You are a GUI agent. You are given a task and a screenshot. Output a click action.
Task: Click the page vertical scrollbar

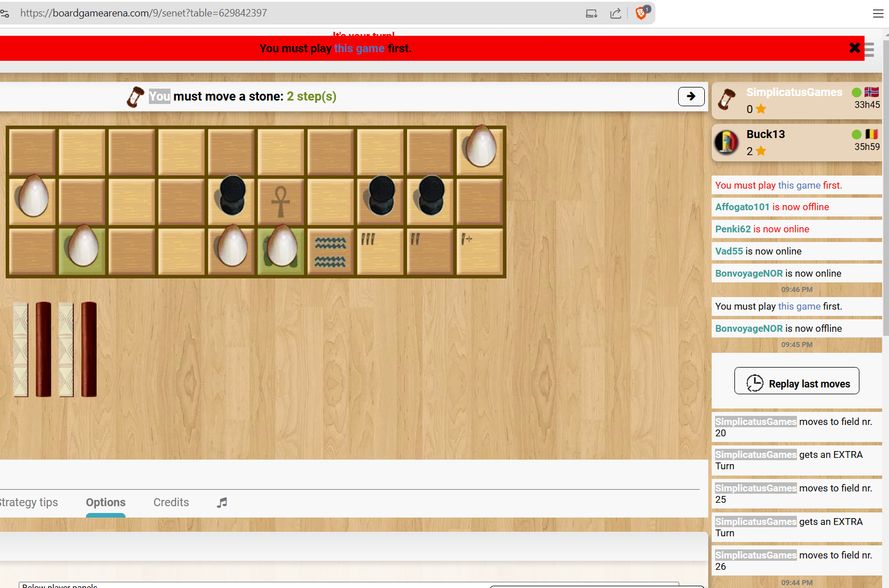point(886,187)
